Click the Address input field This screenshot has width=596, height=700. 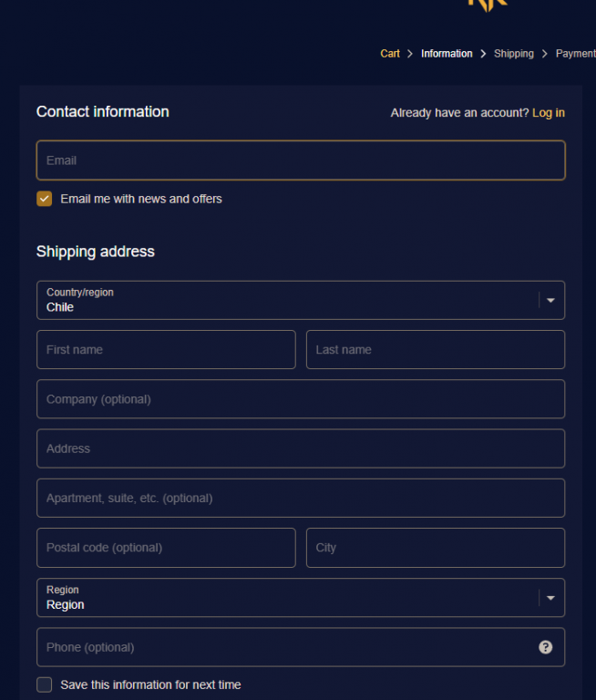(x=301, y=448)
